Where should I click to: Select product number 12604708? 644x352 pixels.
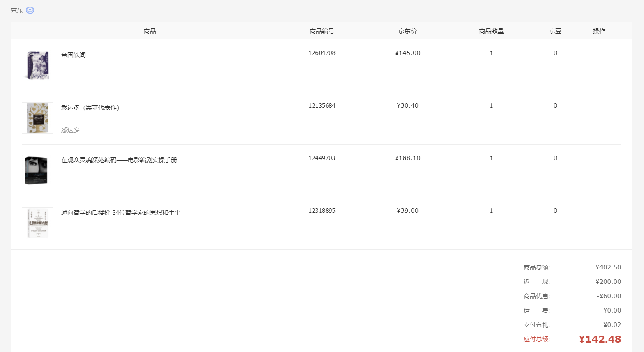point(322,53)
